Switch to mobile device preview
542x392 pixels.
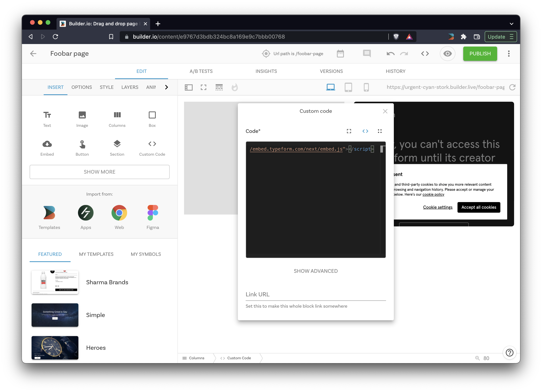tap(366, 87)
